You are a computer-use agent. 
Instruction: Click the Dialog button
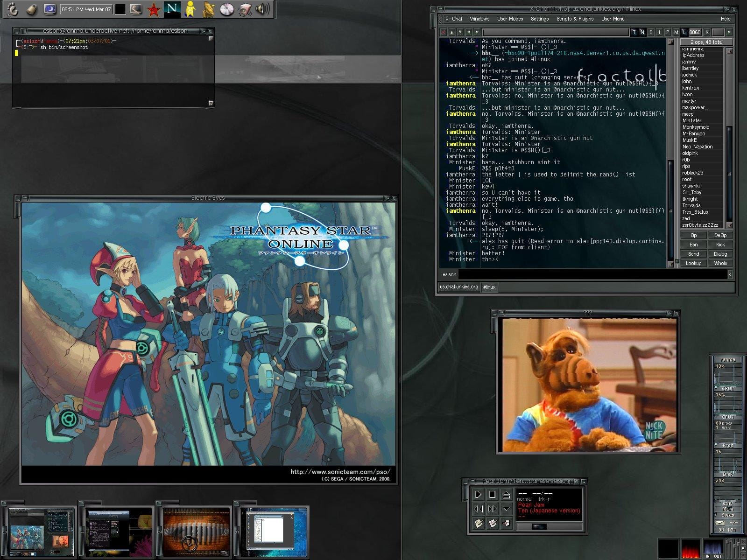point(720,254)
